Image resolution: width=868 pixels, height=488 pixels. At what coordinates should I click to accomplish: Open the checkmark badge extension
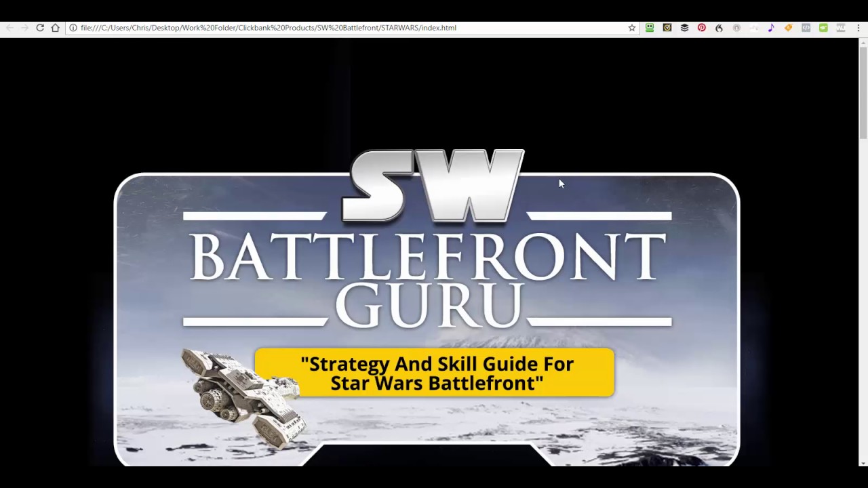pyautogui.click(x=667, y=28)
